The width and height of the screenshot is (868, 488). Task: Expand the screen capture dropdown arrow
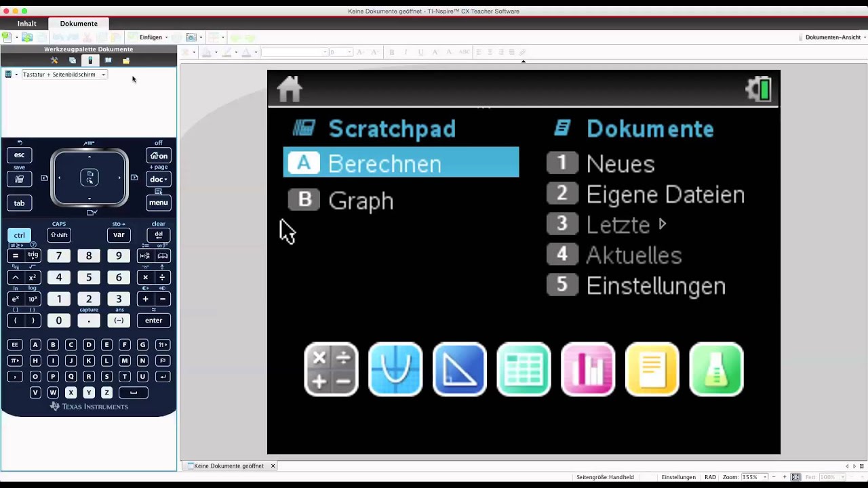[x=201, y=37]
